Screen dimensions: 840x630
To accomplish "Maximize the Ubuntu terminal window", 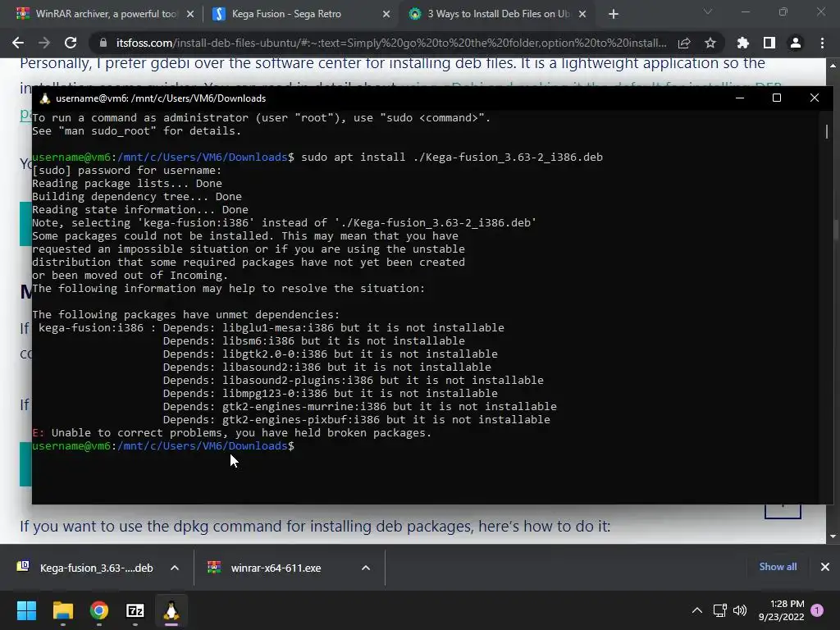I will coord(777,98).
